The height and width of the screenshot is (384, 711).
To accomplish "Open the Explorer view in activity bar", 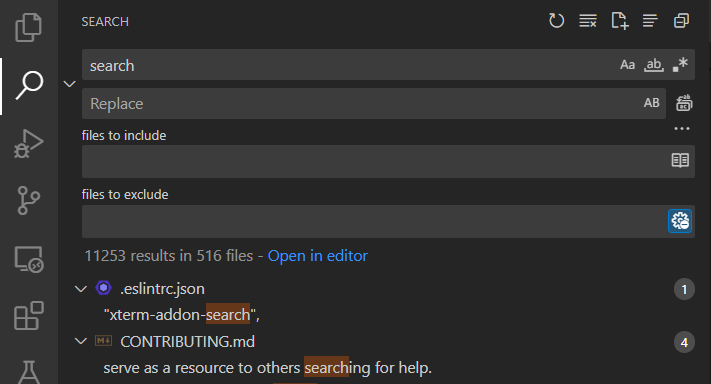I will point(29,28).
